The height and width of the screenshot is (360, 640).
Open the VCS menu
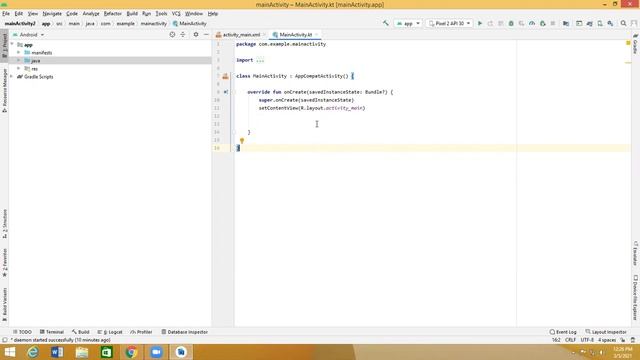coord(176,13)
